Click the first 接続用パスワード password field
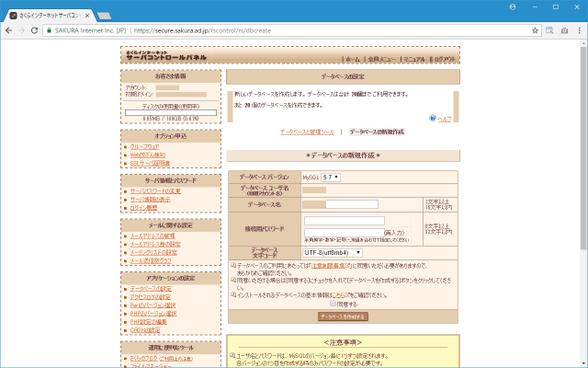This screenshot has height=368, width=588. (x=345, y=221)
